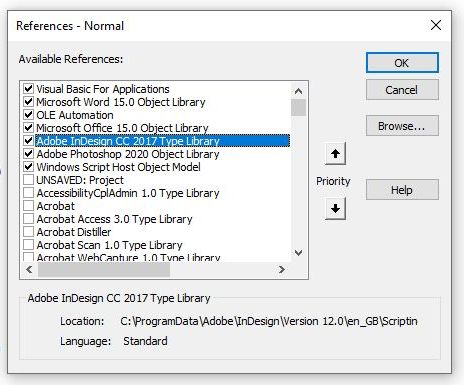Click the Cancel button
Screen dimensions: 464x385
point(402,90)
